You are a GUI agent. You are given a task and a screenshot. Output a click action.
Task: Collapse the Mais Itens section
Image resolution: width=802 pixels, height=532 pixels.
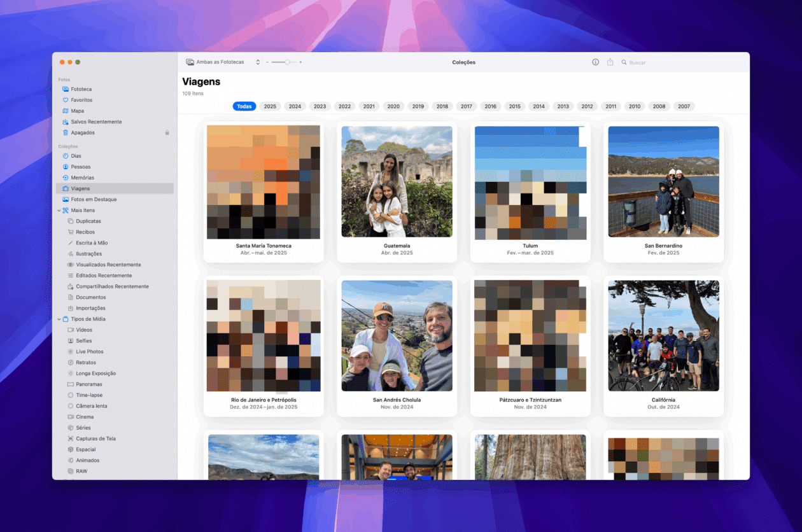click(58, 210)
